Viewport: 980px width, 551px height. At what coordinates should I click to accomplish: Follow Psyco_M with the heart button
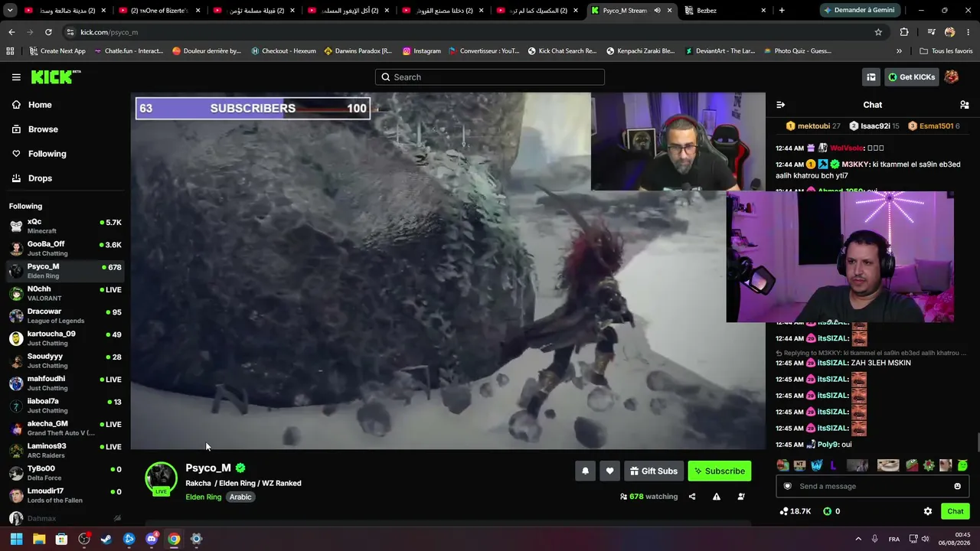[610, 471]
